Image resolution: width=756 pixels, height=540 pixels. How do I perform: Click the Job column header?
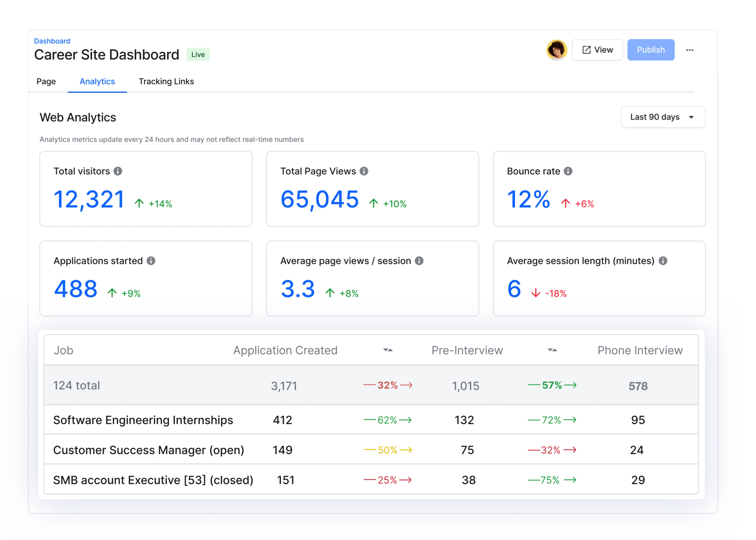point(63,350)
